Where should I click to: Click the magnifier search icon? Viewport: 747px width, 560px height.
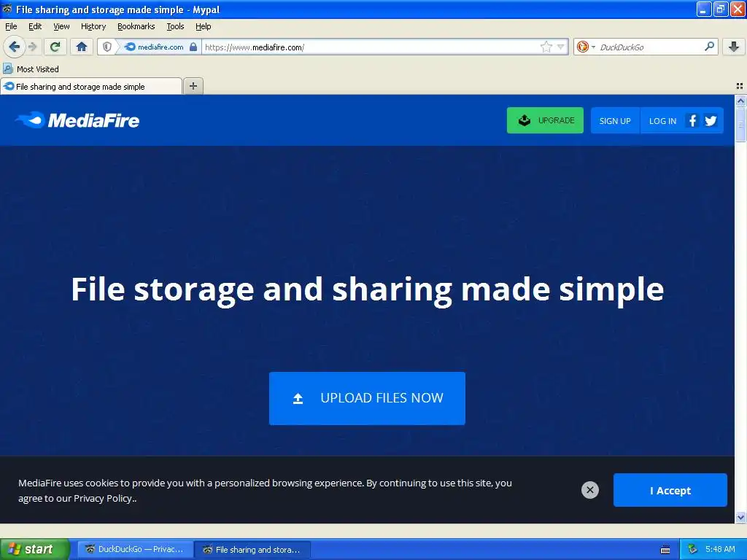tap(709, 47)
